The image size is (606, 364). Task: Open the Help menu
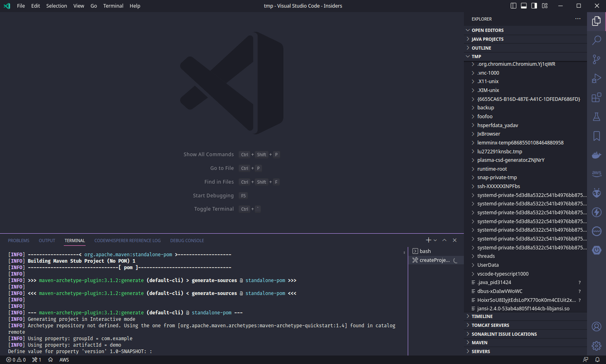tap(135, 6)
